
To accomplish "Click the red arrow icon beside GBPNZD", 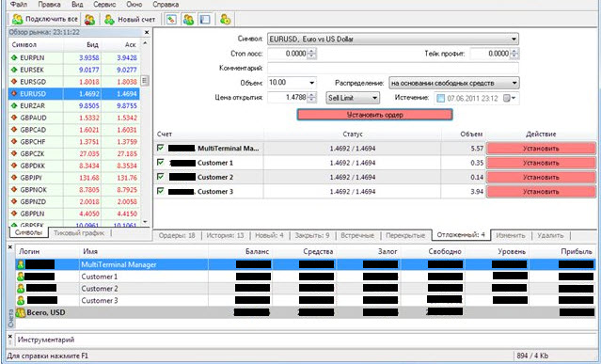I will point(14,201).
